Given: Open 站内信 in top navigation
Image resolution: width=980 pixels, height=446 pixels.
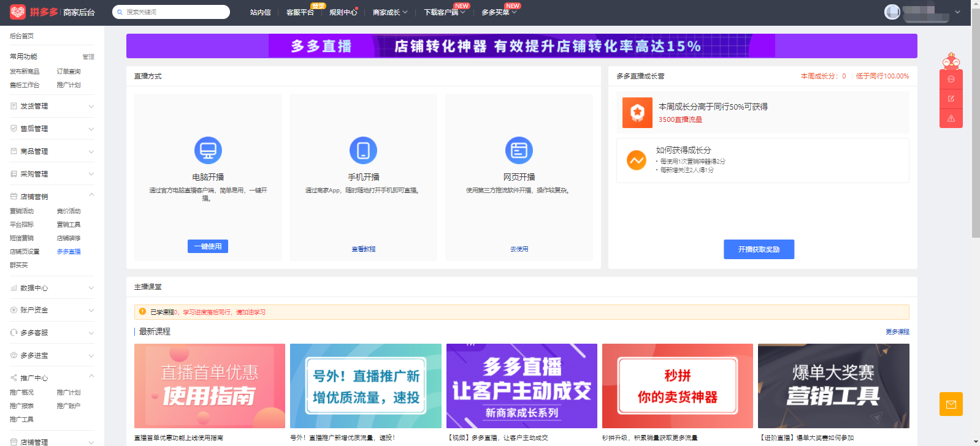Looking at the screenshot, I should pos(260,12).
